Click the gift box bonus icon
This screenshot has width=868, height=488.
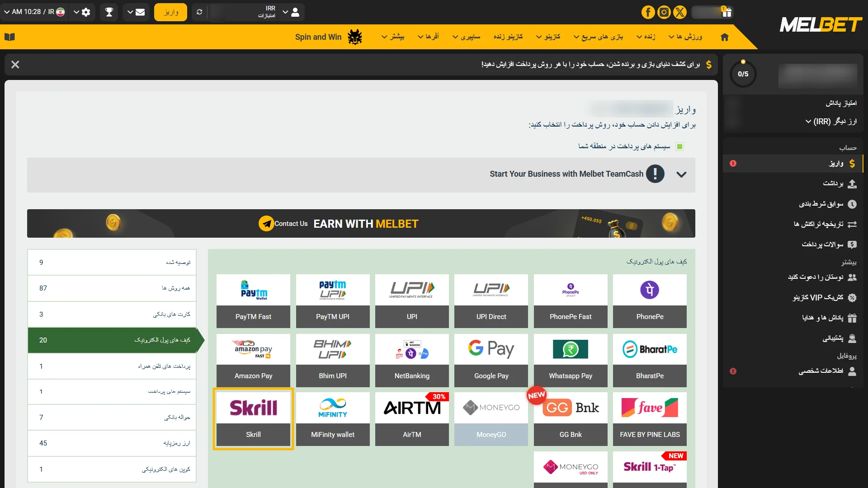coord(727,12)
